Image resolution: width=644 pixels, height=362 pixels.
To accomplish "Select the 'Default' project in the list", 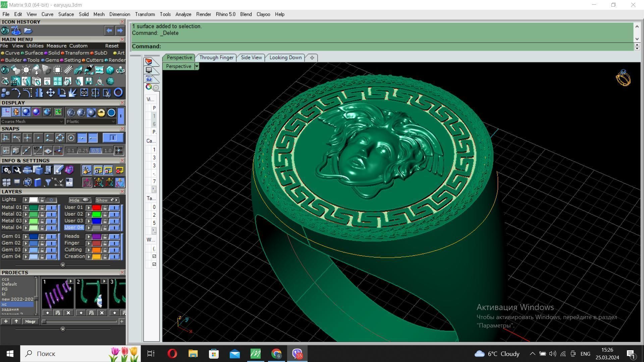I will (x=9, y=284).
